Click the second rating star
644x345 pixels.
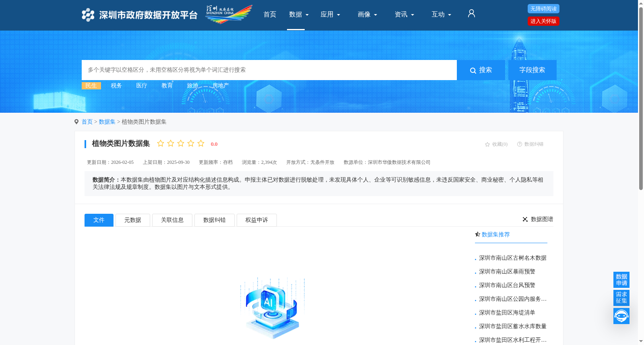[x=171, y=143]
